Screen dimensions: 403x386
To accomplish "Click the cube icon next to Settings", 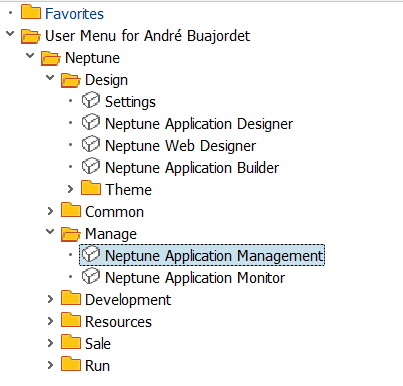I will point(91,100).
